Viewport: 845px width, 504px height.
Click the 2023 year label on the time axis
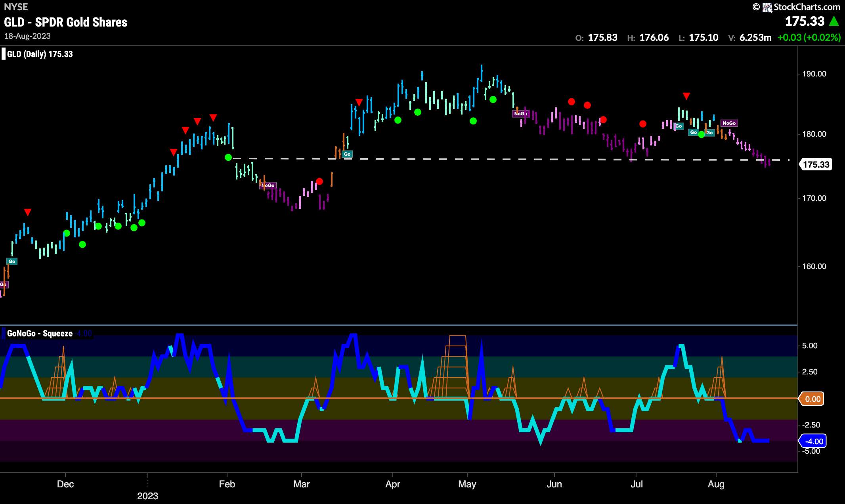[x=147, y=496]
